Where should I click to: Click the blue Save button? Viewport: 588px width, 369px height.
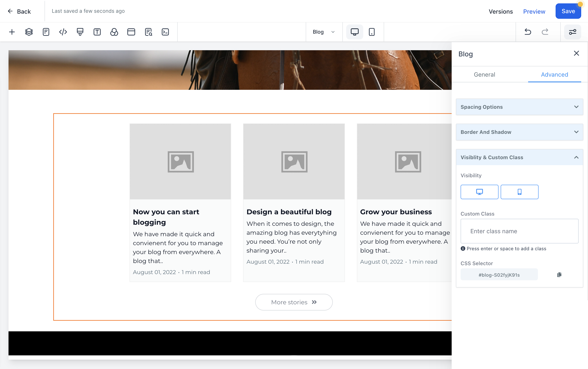coord(568,11)
